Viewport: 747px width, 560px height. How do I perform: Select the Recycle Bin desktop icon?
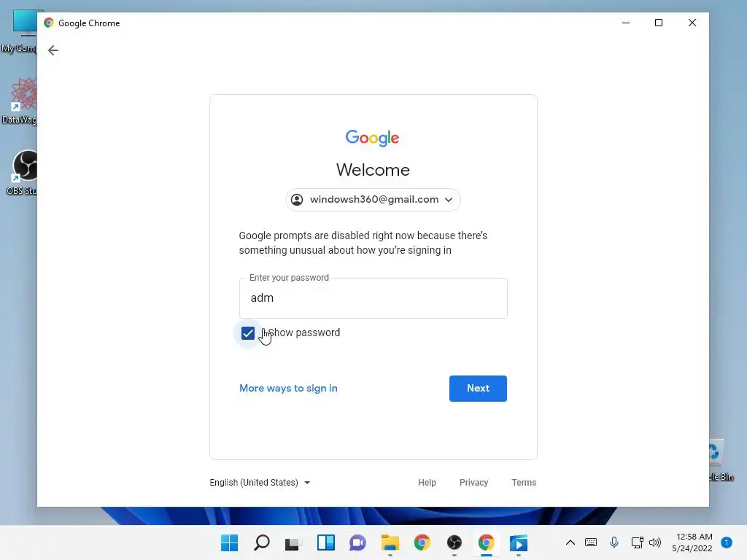[x=721, y=460]
